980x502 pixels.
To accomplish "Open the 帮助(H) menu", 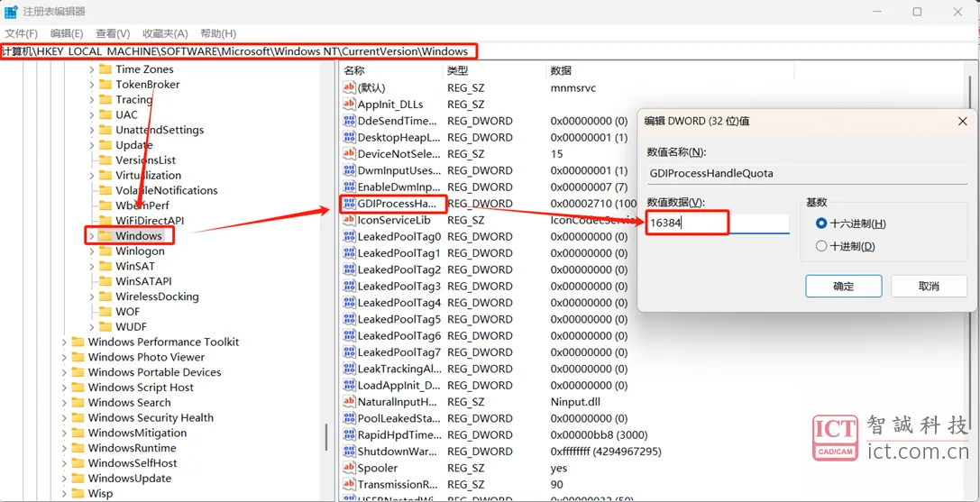I will (218, 33).
